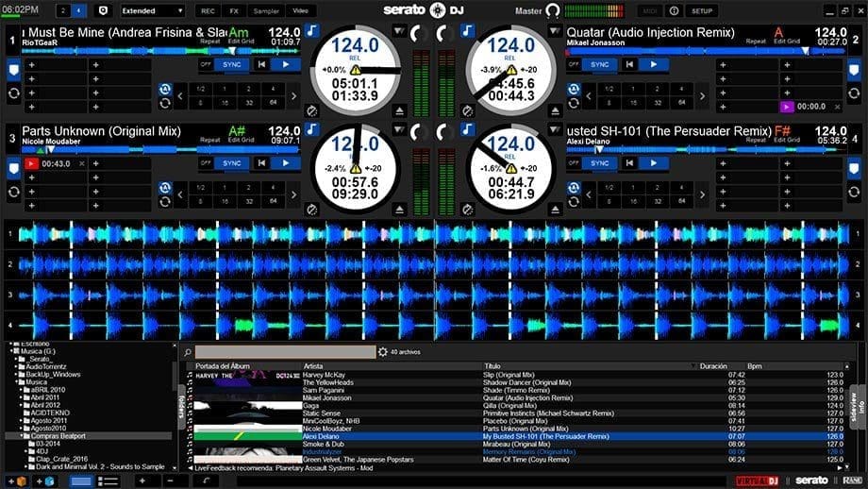The width and height of the screenshot is (868, 489).
Task: Open the Video panel
Action: tap(301, 10)
